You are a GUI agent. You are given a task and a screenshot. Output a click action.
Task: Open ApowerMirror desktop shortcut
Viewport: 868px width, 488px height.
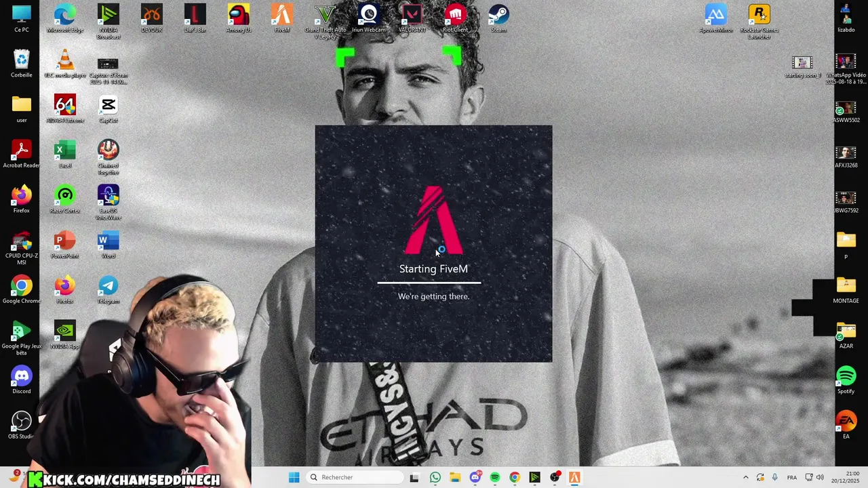point(716,18)
